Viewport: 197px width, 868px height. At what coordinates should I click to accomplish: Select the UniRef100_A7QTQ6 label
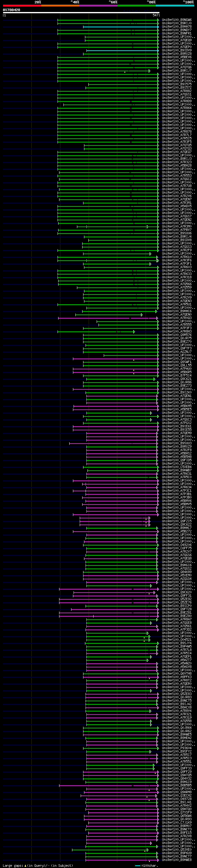point(177,67)
